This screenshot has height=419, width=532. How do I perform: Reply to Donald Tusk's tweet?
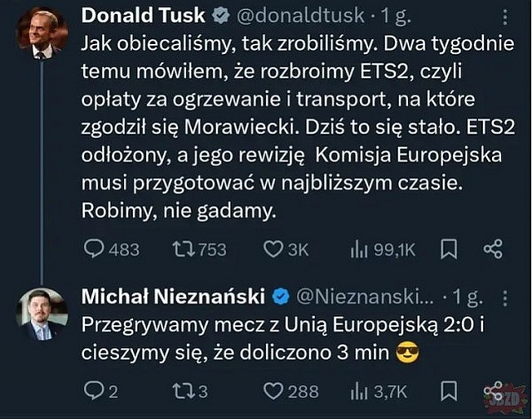point(96,249)
